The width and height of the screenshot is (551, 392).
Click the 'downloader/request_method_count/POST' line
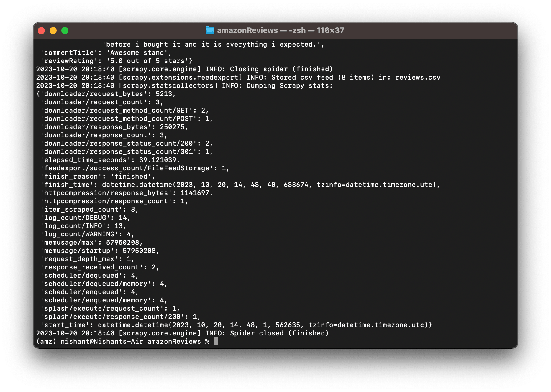[127, 119]
